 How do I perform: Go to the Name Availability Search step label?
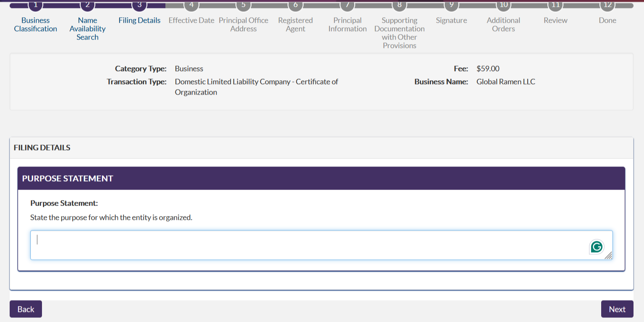coord(87,29)
